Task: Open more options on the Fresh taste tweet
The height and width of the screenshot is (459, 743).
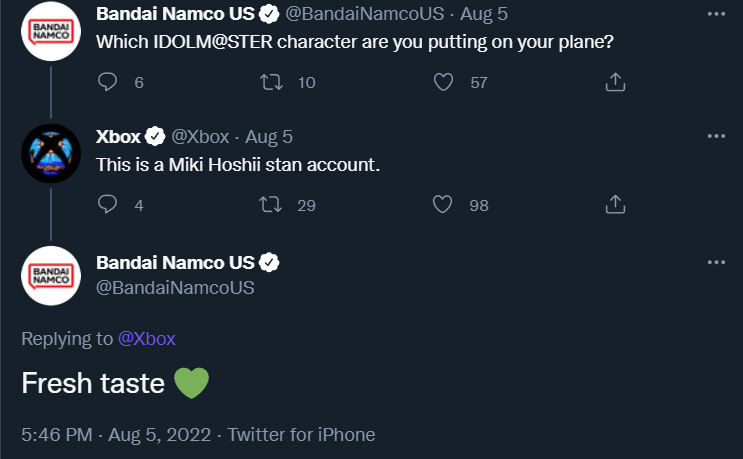Action: click(716, 262)
